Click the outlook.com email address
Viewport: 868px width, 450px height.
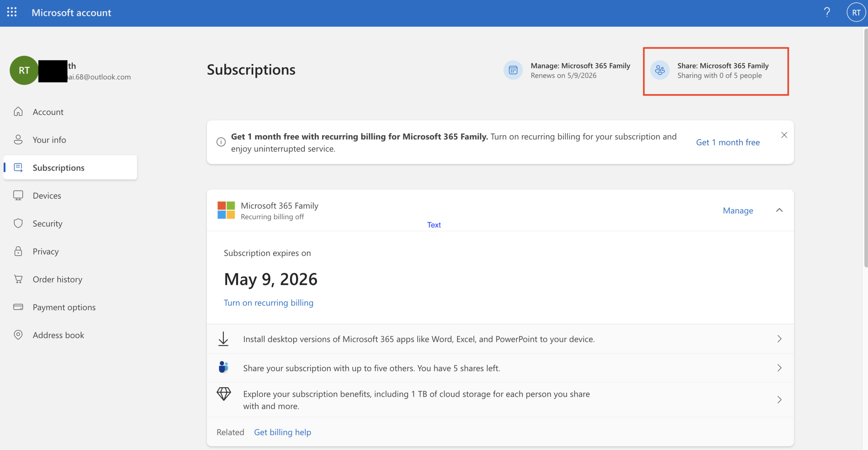(99, 77)
